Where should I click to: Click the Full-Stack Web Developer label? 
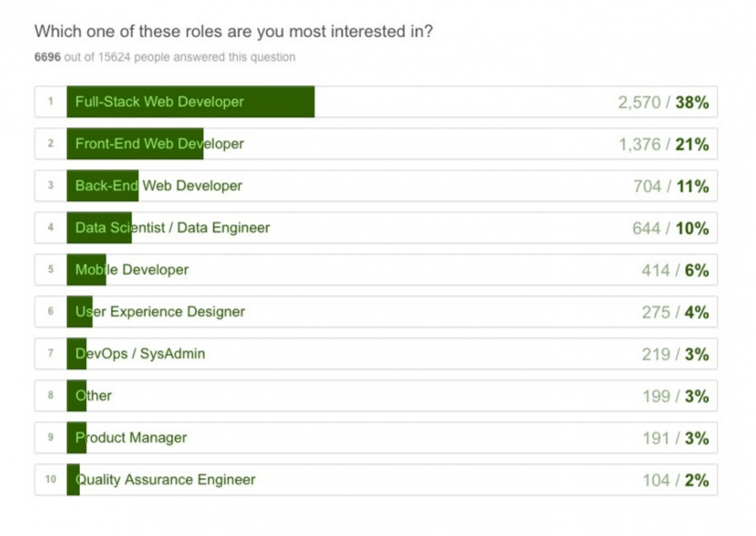coord(159,102)
